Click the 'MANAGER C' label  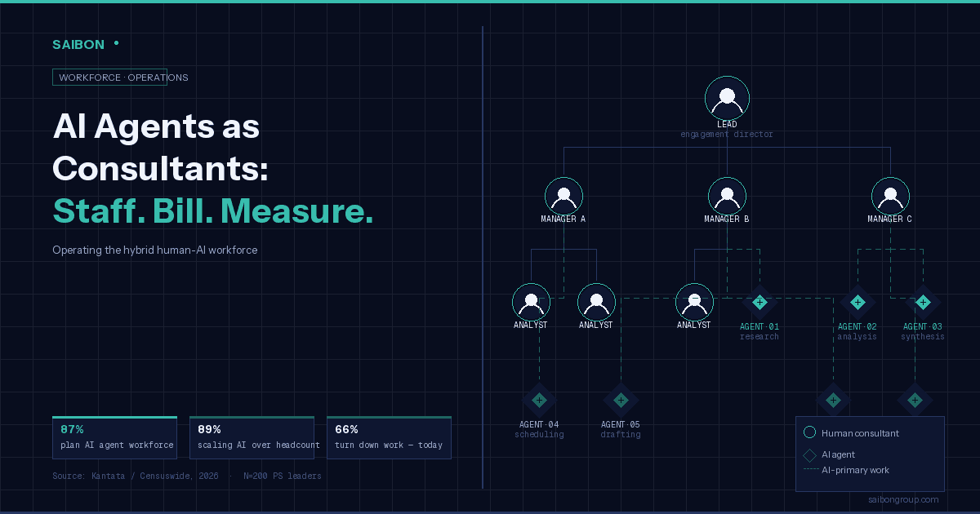[890, 219]
